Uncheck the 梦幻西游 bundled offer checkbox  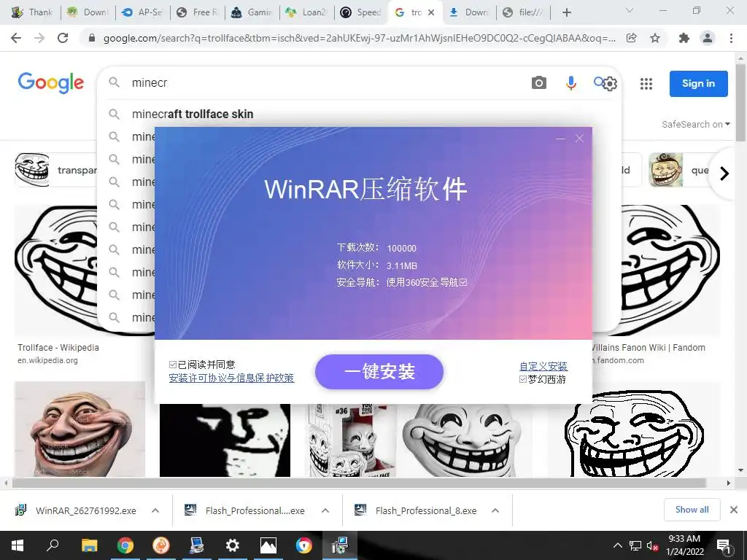(522, 379)
